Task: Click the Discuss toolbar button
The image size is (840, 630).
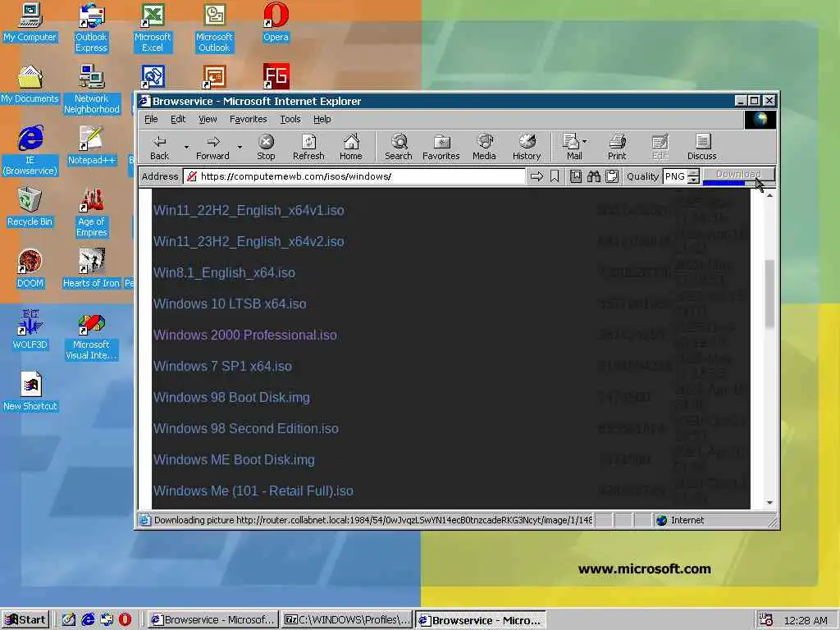Action: click(702, 148)
